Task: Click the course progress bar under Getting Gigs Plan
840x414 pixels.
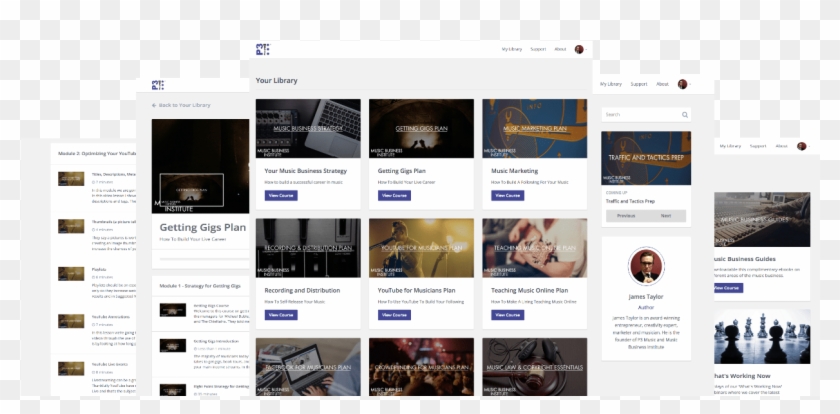Action: click(x=204, y=259)
